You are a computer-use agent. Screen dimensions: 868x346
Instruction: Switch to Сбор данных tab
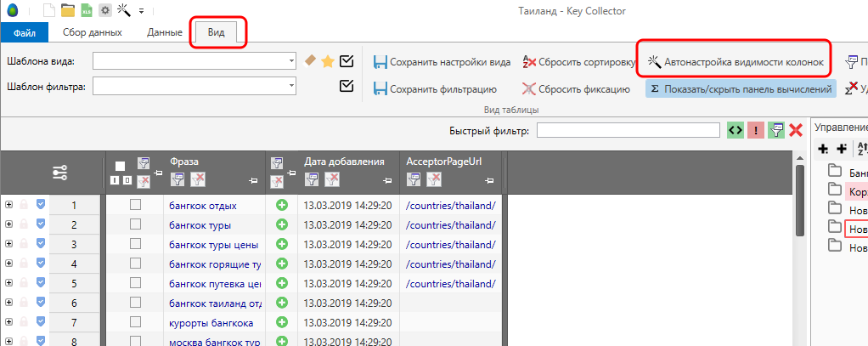(x=93, y=32)
